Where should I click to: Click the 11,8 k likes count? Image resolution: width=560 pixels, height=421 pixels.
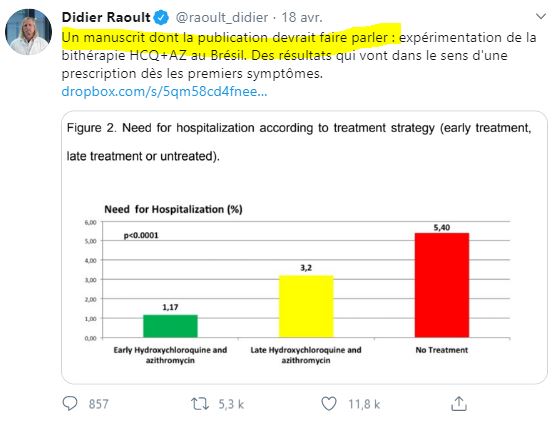point(364,404)
